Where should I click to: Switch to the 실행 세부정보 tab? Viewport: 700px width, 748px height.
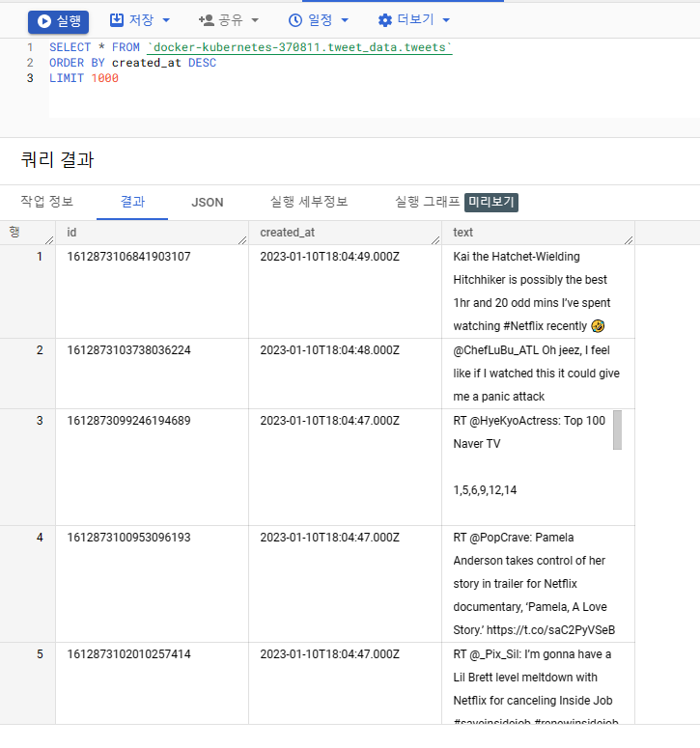309,202
